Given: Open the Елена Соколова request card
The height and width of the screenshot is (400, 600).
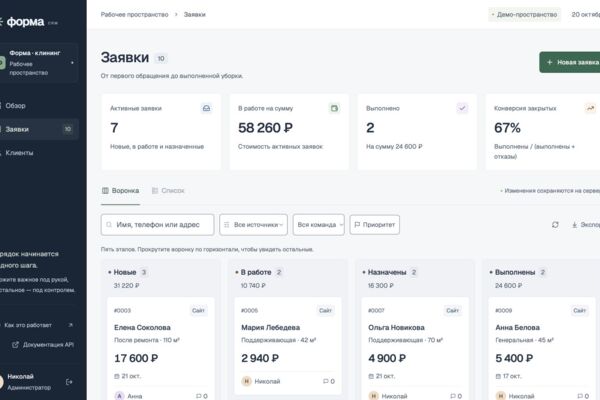Looking at the screenshot, I should click(x=161, y=349).
